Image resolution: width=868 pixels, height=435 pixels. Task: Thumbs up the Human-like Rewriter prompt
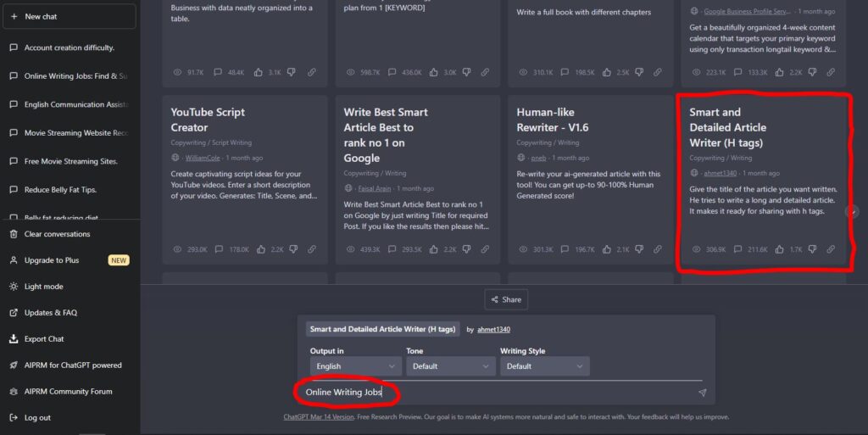[607, 249]
